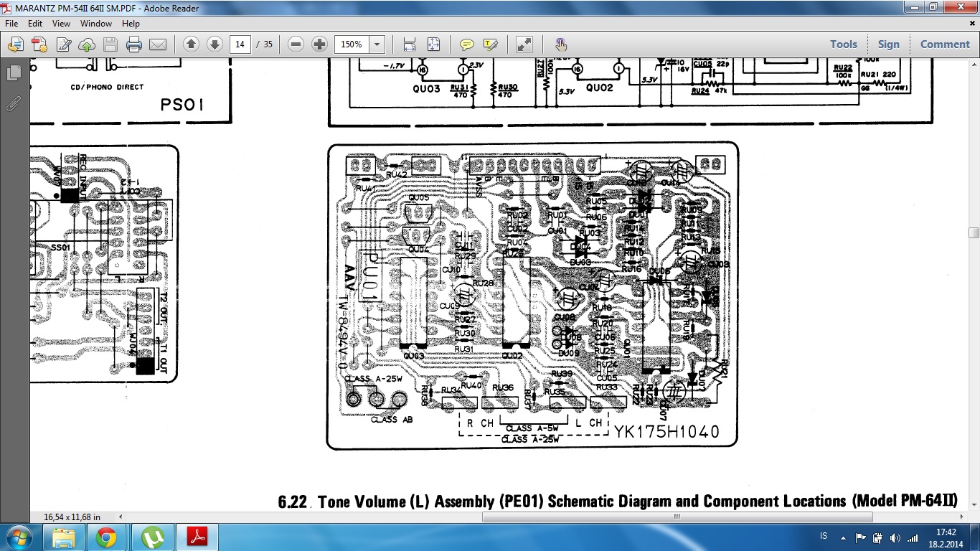Open the Tools pane
Image resolution: width=980 pixels, height=551 pixels.
[x=844, y=44]
